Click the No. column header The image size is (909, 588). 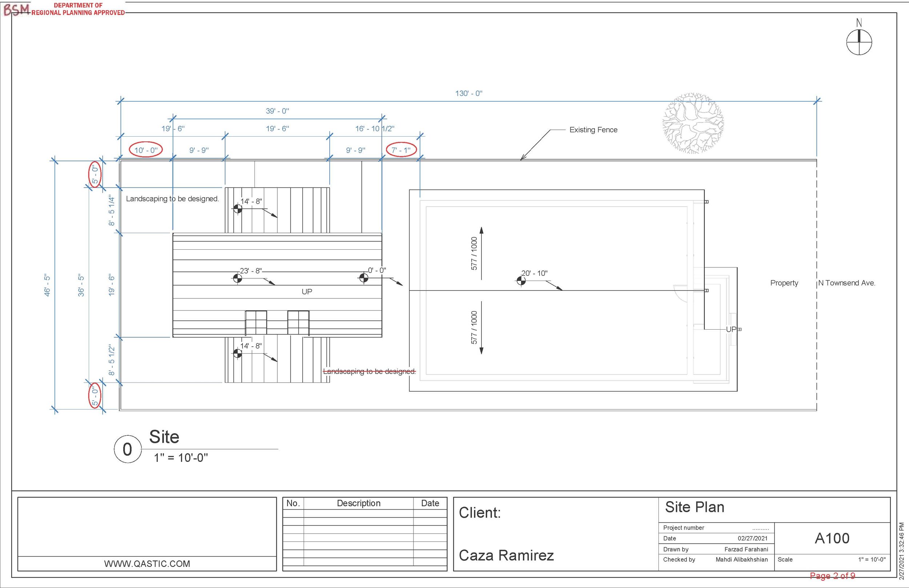click(x=293, y=503)
